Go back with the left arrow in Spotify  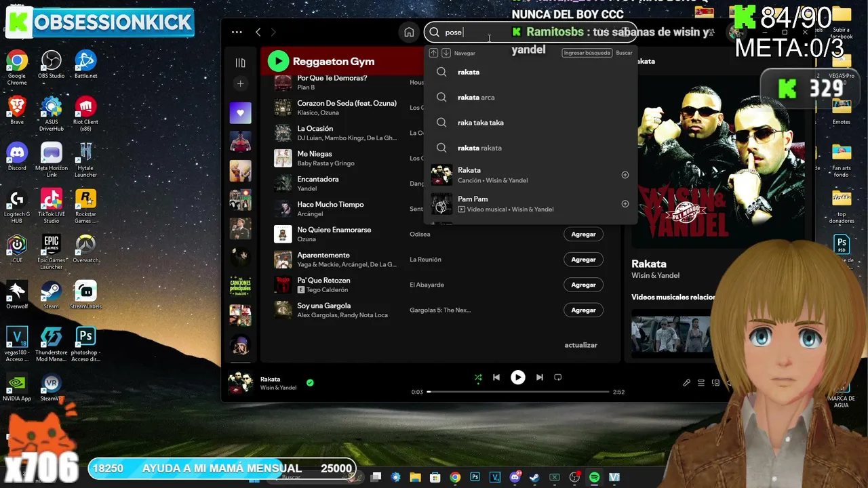(x=258, y=32)
